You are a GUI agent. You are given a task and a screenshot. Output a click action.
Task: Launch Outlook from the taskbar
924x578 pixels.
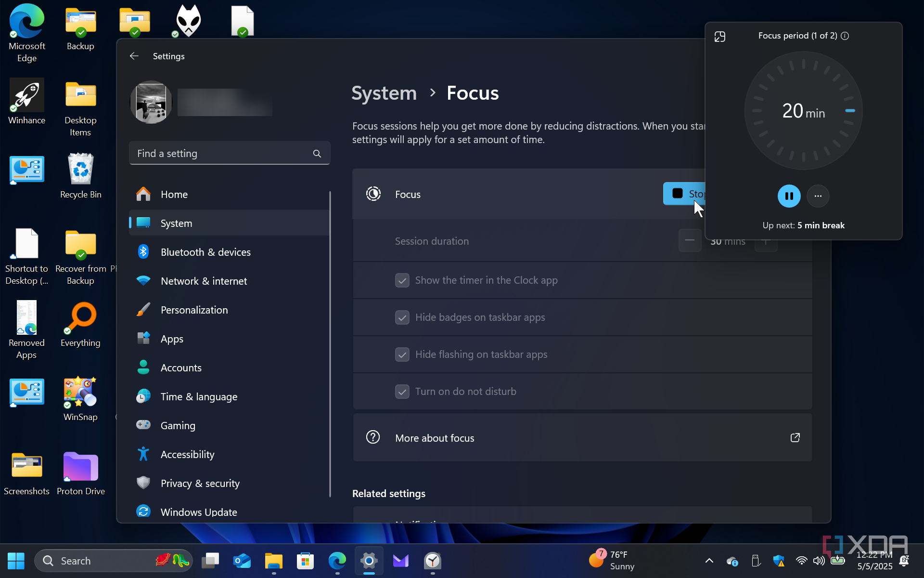(242, 561)
